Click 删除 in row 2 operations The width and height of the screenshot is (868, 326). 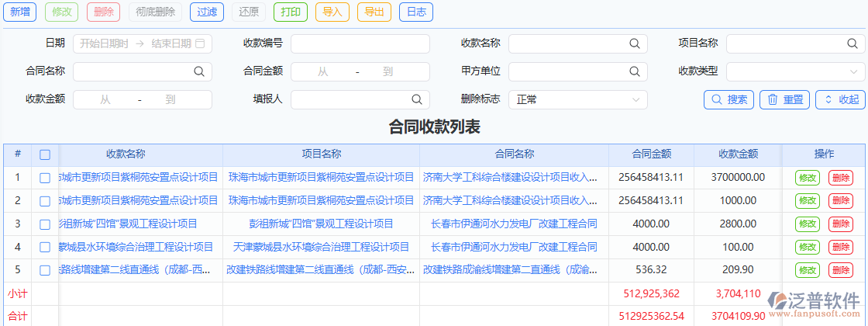click(841, 201)
